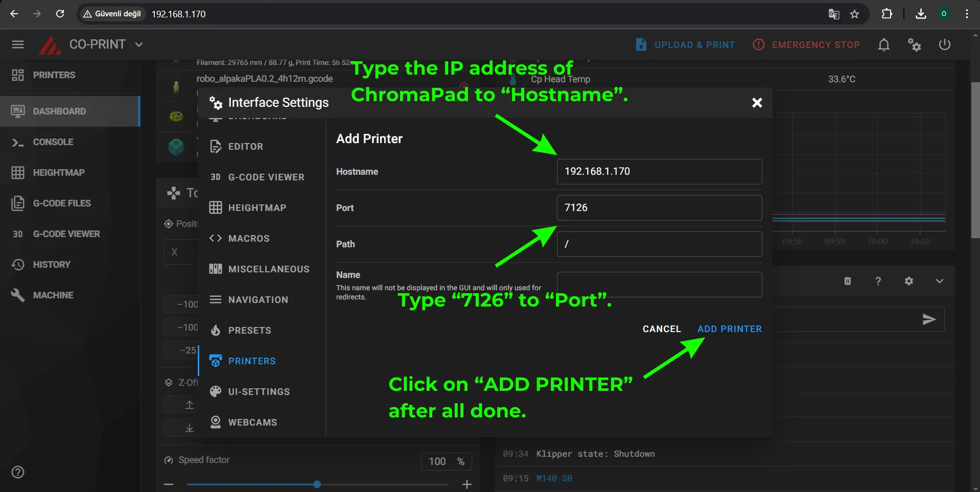Click the Z-offset up arrow button

pos(190,405)
